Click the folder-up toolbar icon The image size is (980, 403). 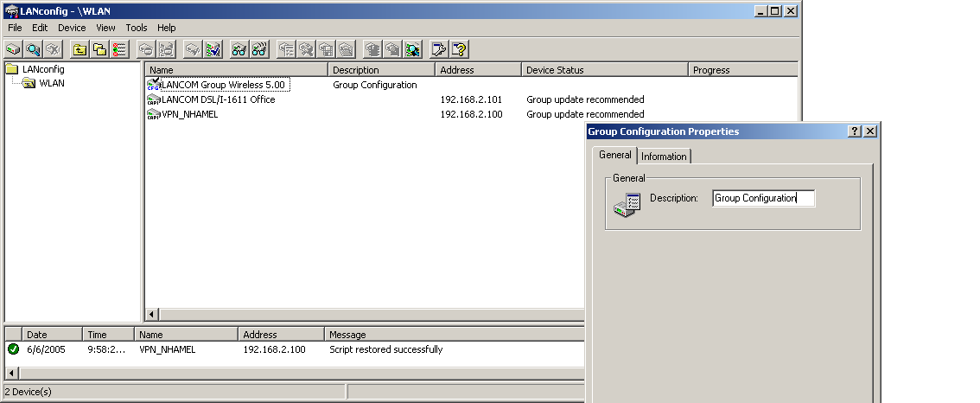[x=80, y=49]
